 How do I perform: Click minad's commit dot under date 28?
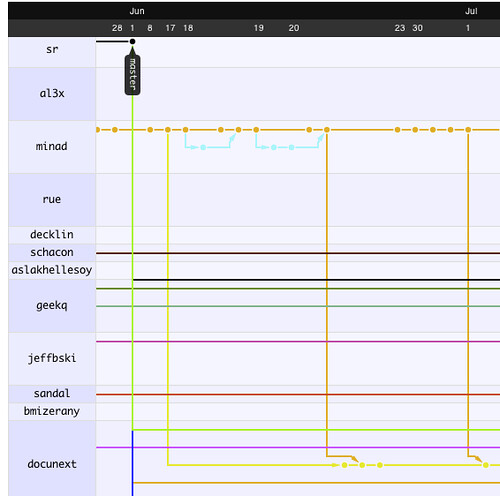click(115, 130)
